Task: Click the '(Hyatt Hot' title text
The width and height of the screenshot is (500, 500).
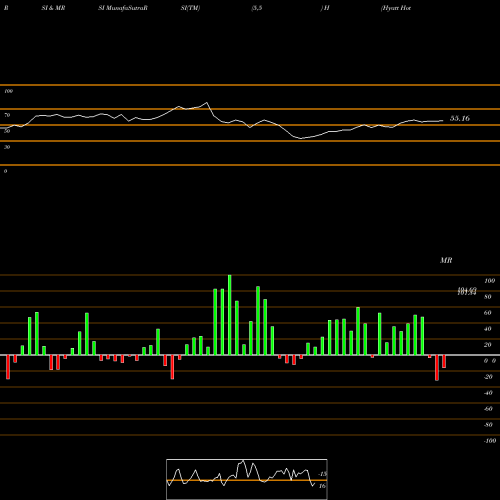Action: coord(396,8)
